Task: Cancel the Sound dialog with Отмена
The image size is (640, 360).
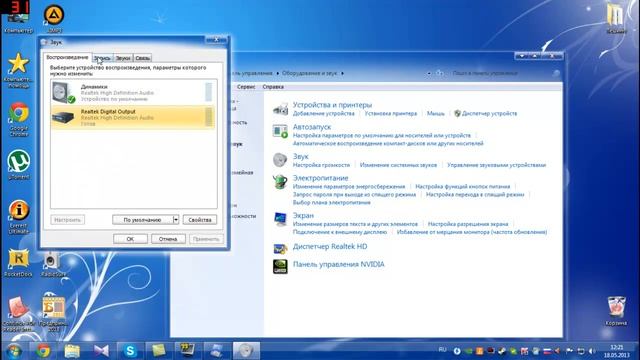Action: pyautogui.click(x=168, y=239)
